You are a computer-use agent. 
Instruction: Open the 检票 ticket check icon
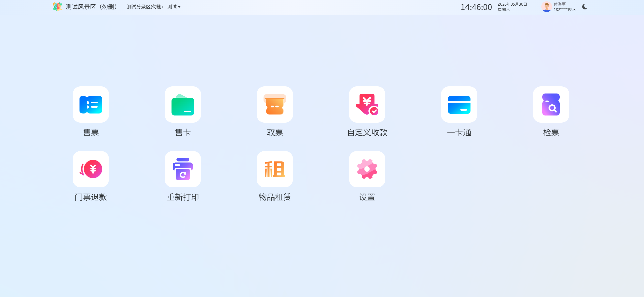click(551, 104)
